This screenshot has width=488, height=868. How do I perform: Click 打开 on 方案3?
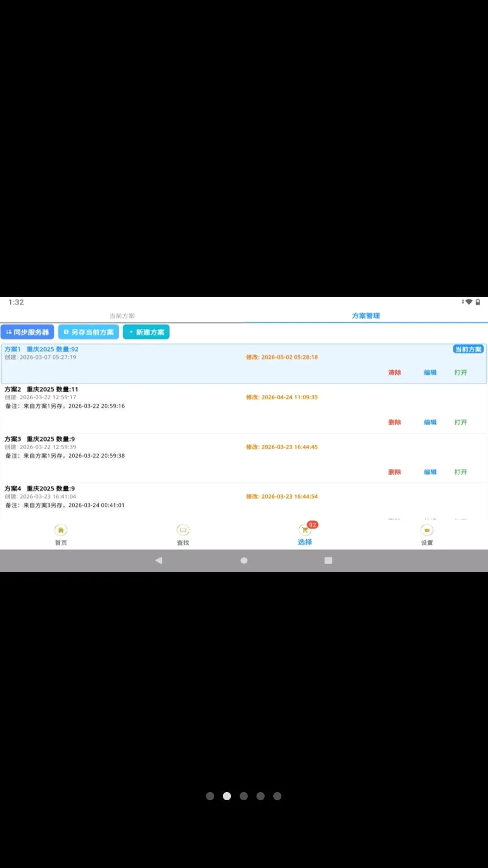461,472
